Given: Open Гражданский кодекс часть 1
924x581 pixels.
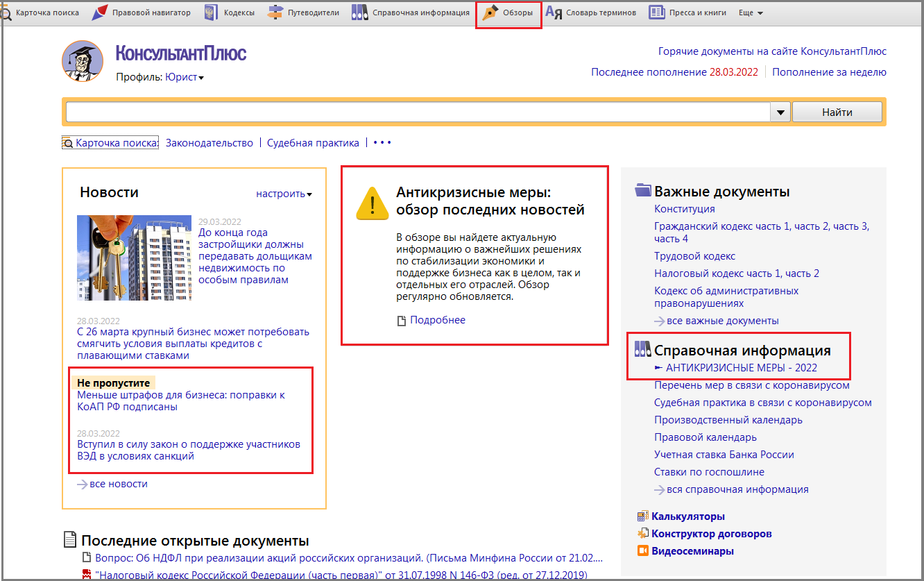Looking at the screenshot, I should click(x=721, y=226).
